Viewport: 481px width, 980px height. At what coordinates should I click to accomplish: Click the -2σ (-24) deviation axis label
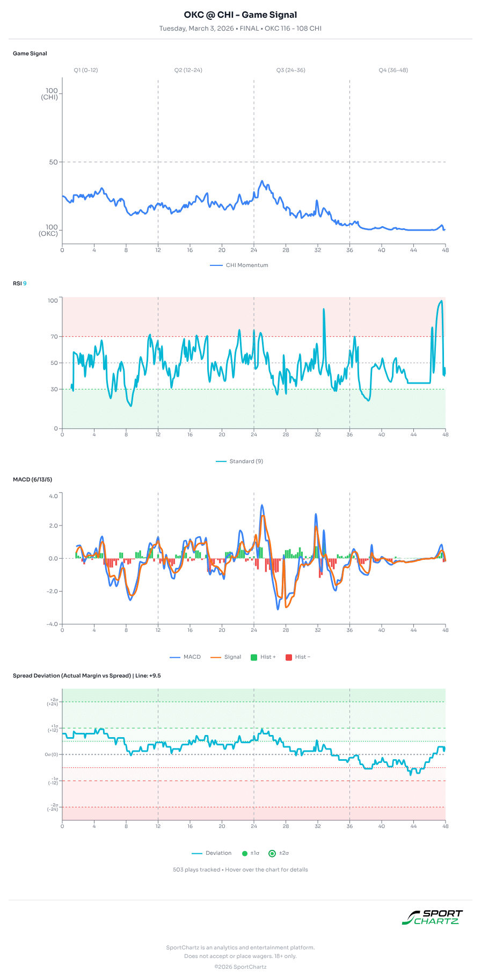click(x=53, y=807)
